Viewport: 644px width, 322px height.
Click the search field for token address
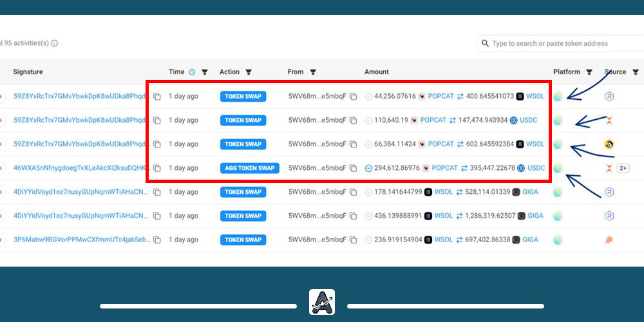pos(560,43)
